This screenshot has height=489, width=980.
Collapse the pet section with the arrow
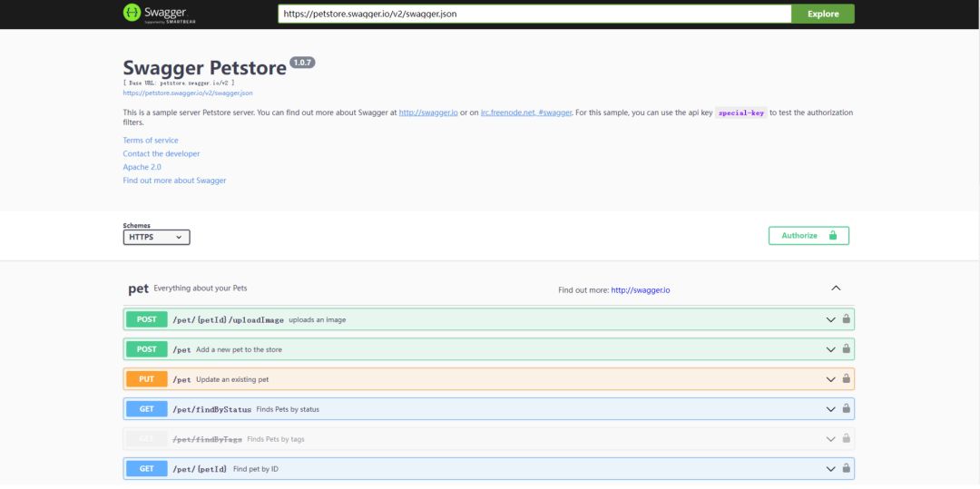pyautogui.click(x=837, y=289)
